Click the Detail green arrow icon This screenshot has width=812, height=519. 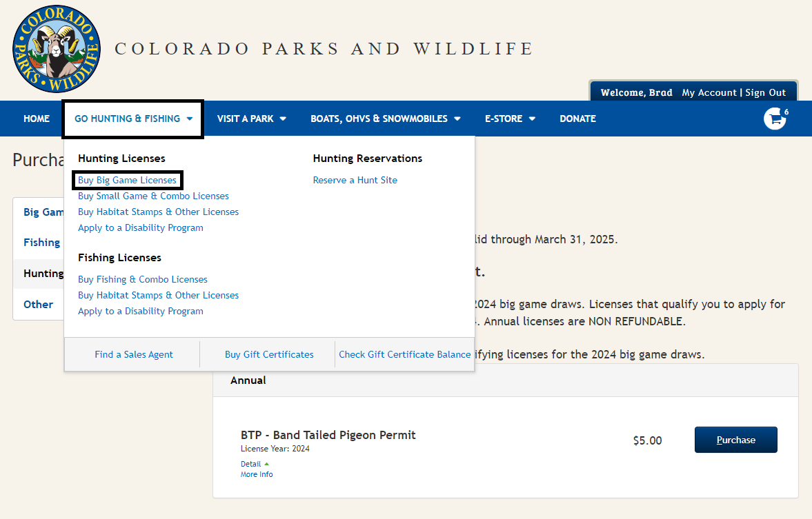click(267, 464)
